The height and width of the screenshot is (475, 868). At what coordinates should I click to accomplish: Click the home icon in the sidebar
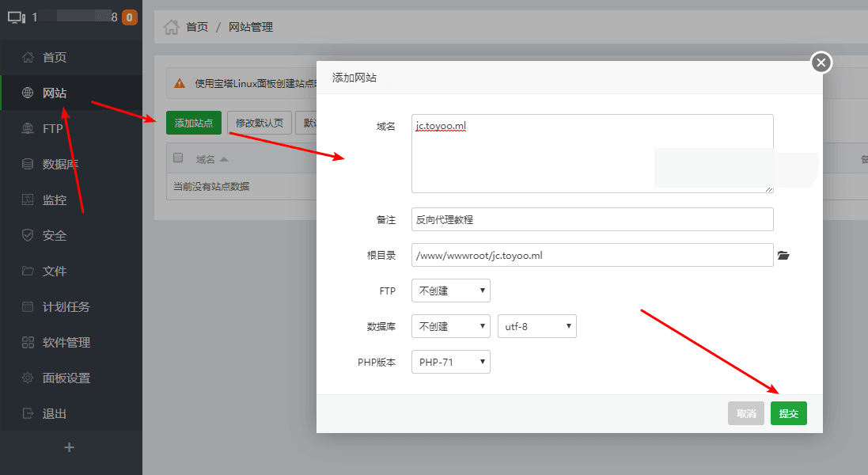28,57
